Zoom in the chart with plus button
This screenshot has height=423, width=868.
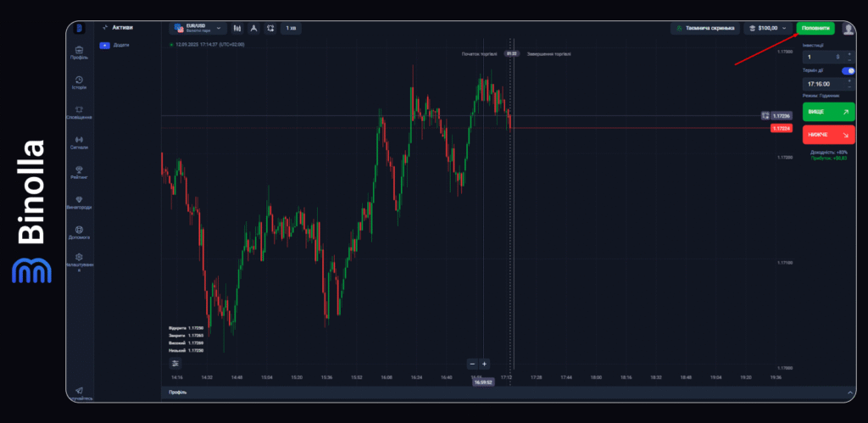pos(484,364)
